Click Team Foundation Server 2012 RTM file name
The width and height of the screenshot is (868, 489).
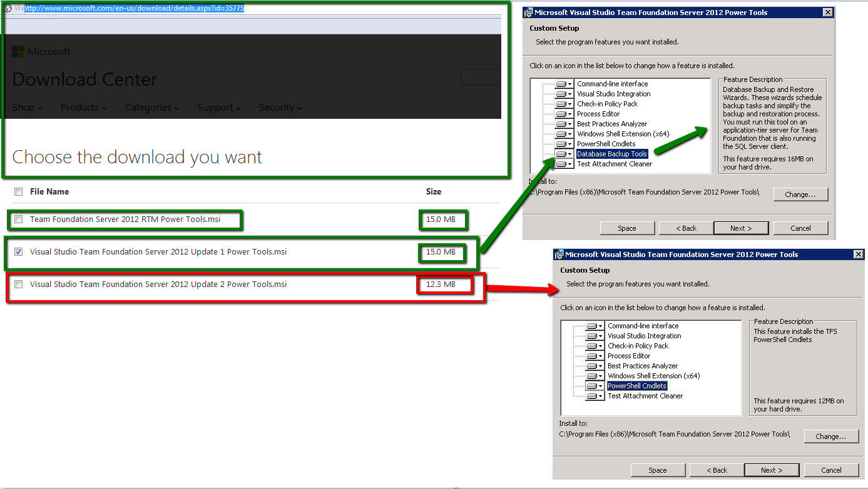point(125,219)
